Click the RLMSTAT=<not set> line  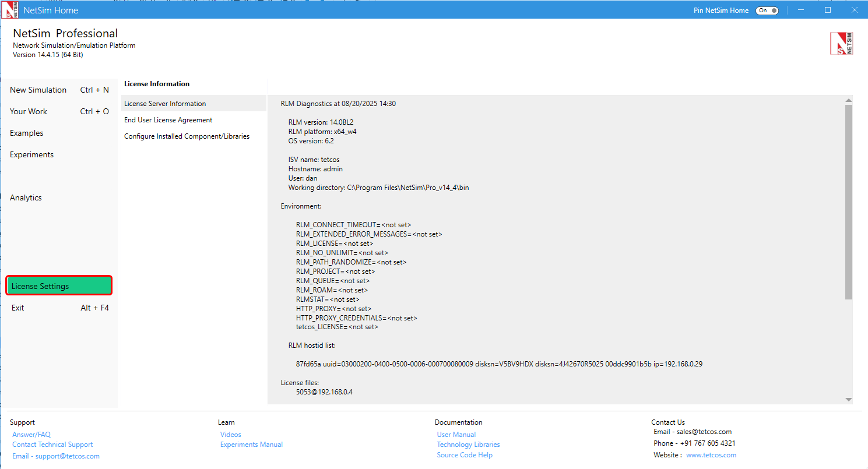(x=328, y=299)
